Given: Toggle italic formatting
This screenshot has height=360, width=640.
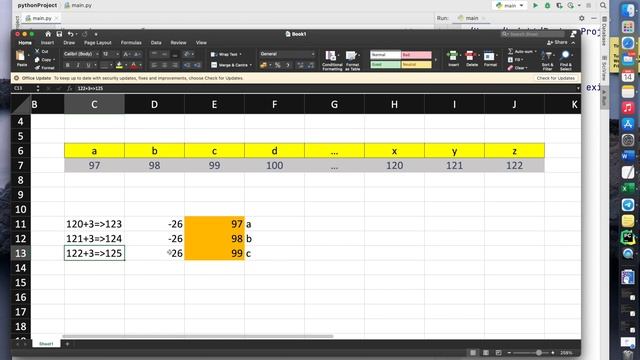Looking at the screenshot, I should (78, 65).
